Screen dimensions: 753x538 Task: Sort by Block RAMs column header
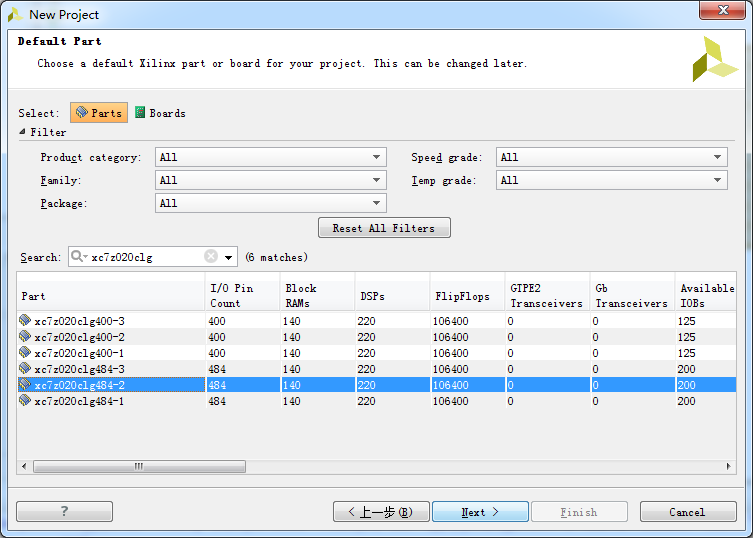[317, 296]
